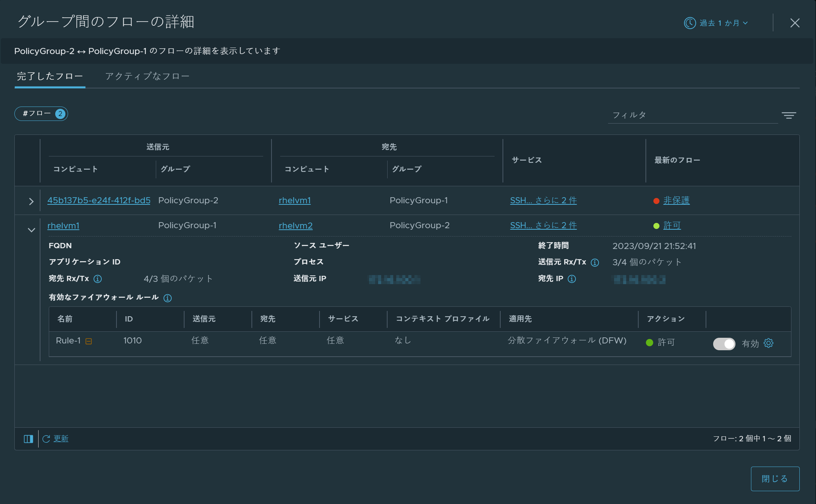816x504 pixels.
Task: Click the 4/3 個のパケット value
Action: (178, 279)
